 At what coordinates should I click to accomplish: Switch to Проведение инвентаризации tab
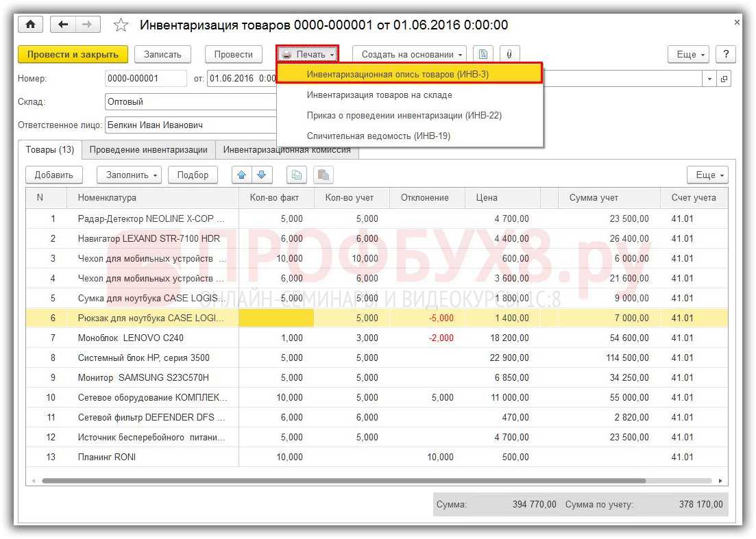point(148,149)
